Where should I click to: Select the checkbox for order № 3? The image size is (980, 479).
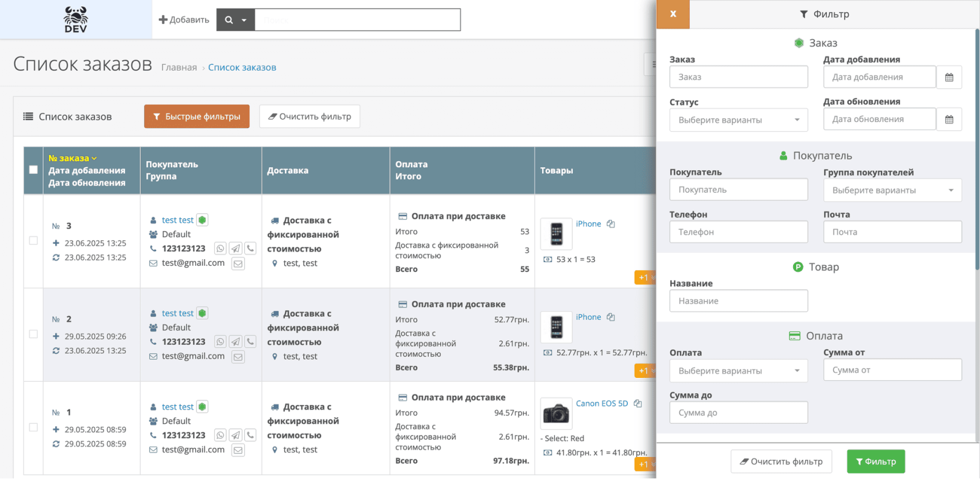pos(34,241)
